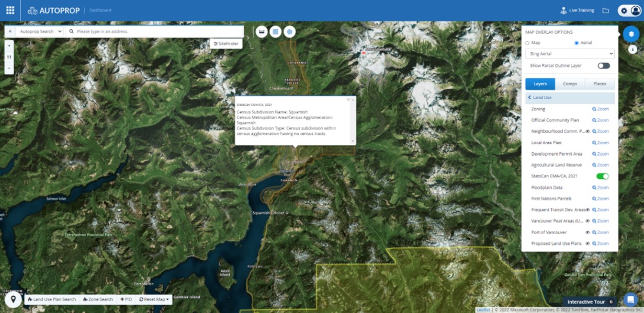Open the chat support icon

point(631,299)
